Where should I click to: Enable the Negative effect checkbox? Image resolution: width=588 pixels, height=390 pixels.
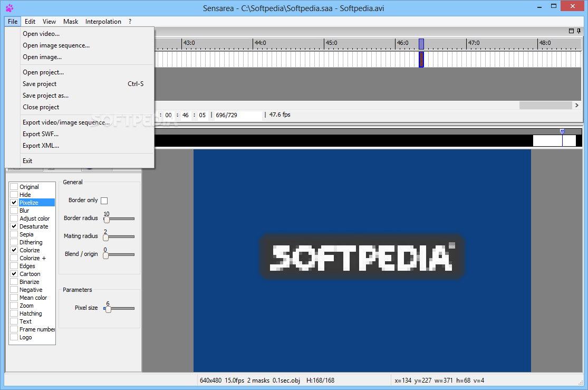[14, 289]
